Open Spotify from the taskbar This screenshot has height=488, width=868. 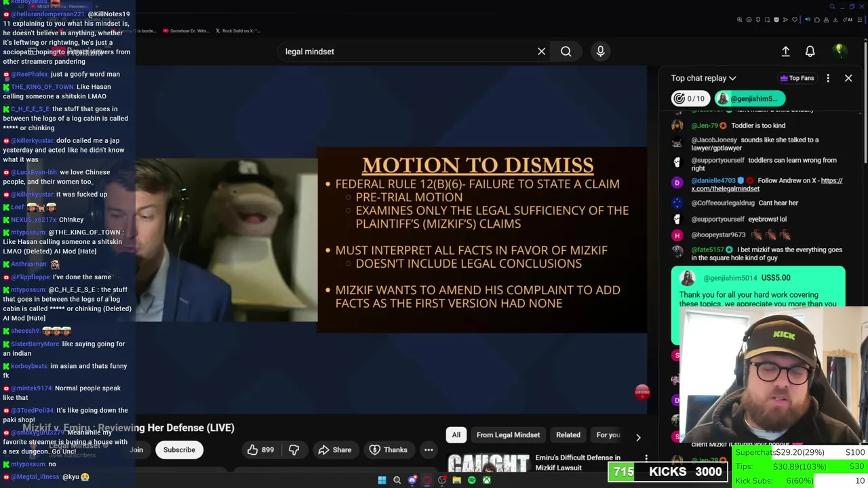(471, 481)
